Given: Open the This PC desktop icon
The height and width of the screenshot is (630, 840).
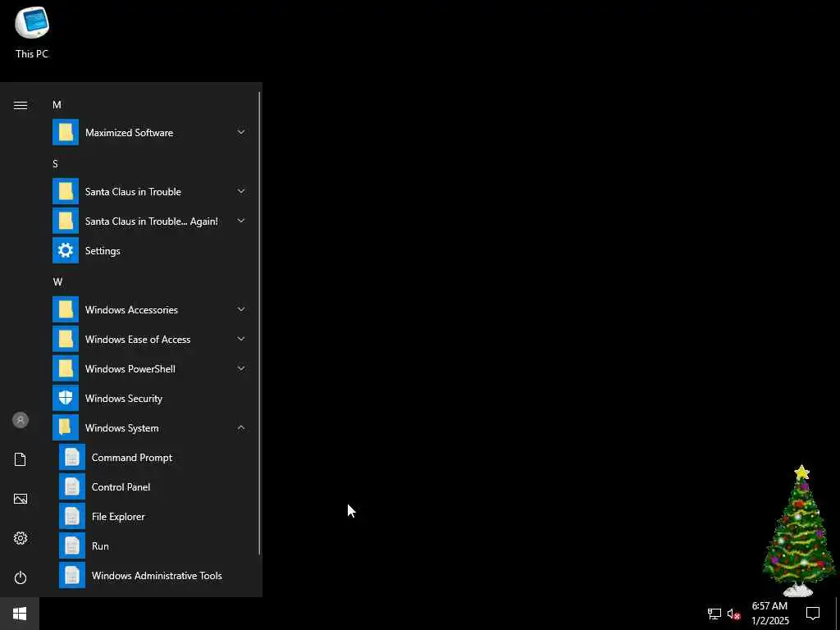Looking at the screenshot, I should point(32,32).
